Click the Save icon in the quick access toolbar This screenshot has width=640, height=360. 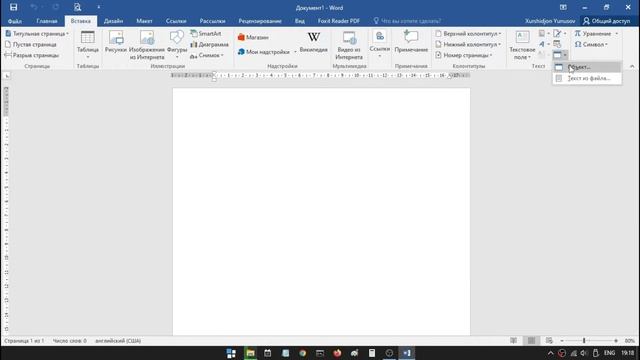(13, 7)
